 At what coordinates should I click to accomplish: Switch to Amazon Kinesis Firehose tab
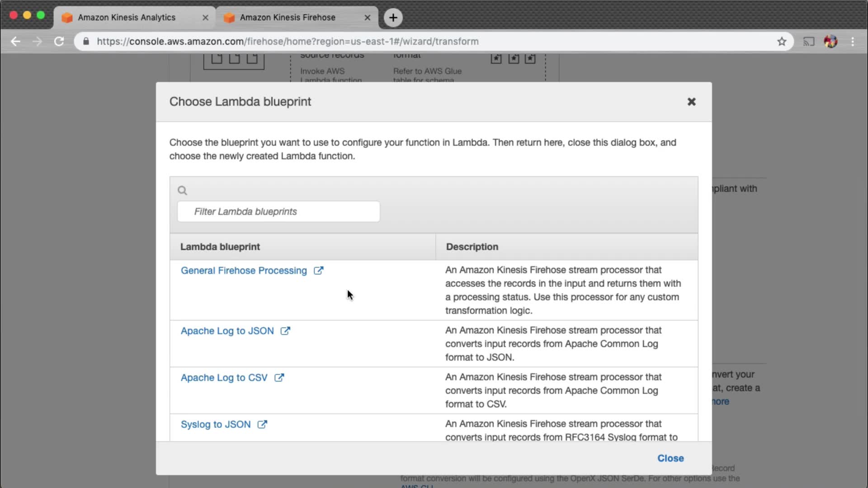click(288, 18)
